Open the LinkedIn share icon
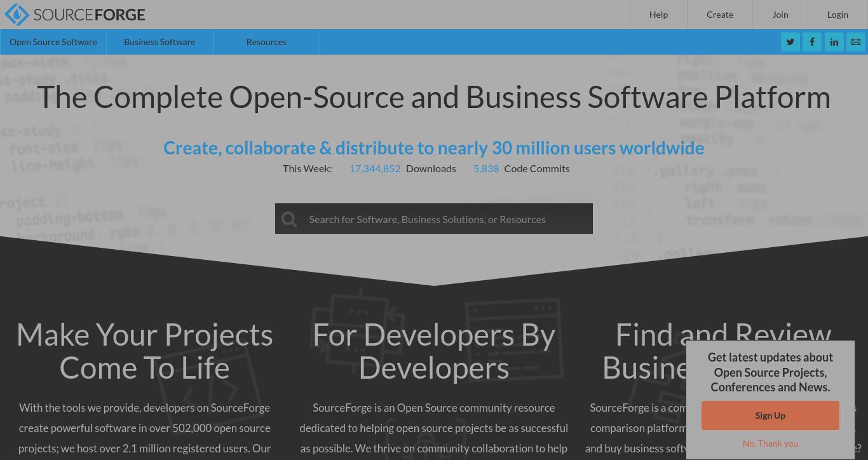868x460 pixels. (x=834, y=42)
